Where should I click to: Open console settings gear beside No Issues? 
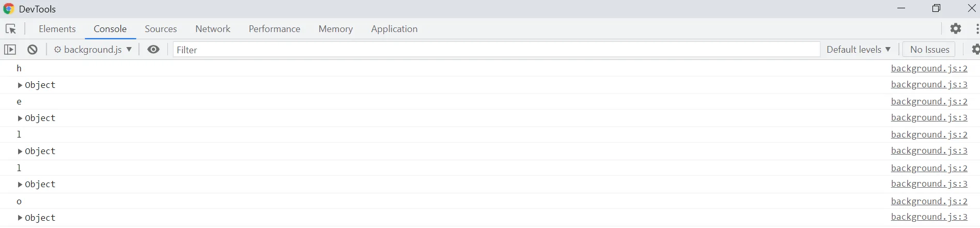coord(975,50)
